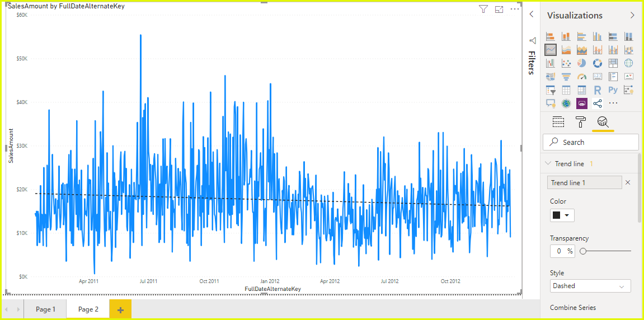This screenshot has width=644, height=320.
Task: Add a new report page
Action: tap(120, 309)
